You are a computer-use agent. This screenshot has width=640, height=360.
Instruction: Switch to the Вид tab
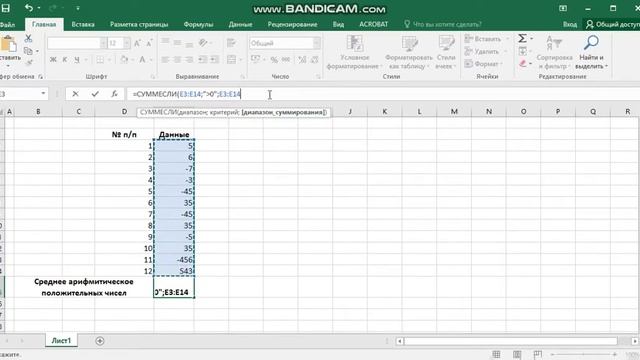[338, 24]
